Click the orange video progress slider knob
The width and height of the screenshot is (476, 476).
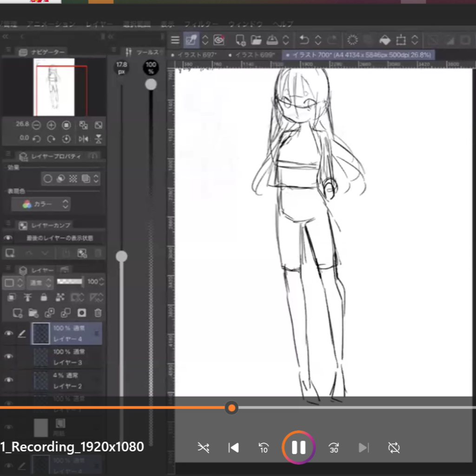(231, 408)
